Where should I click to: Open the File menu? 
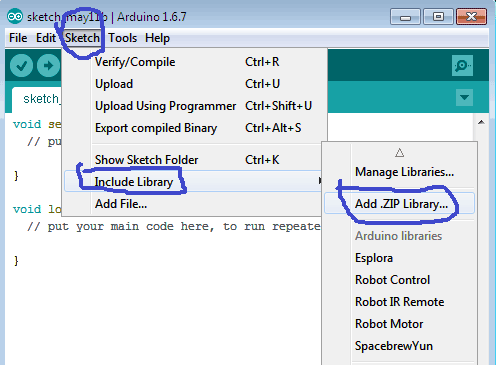[18, 38]
